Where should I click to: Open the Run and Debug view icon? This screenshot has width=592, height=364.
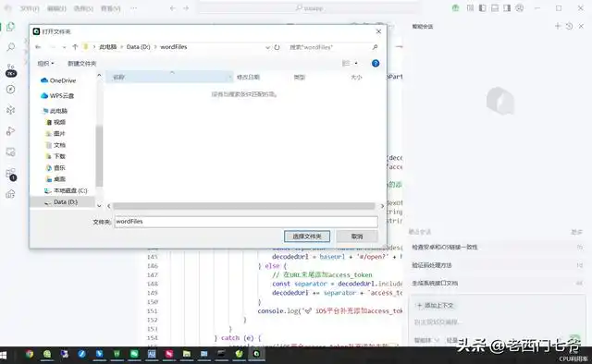10,131
